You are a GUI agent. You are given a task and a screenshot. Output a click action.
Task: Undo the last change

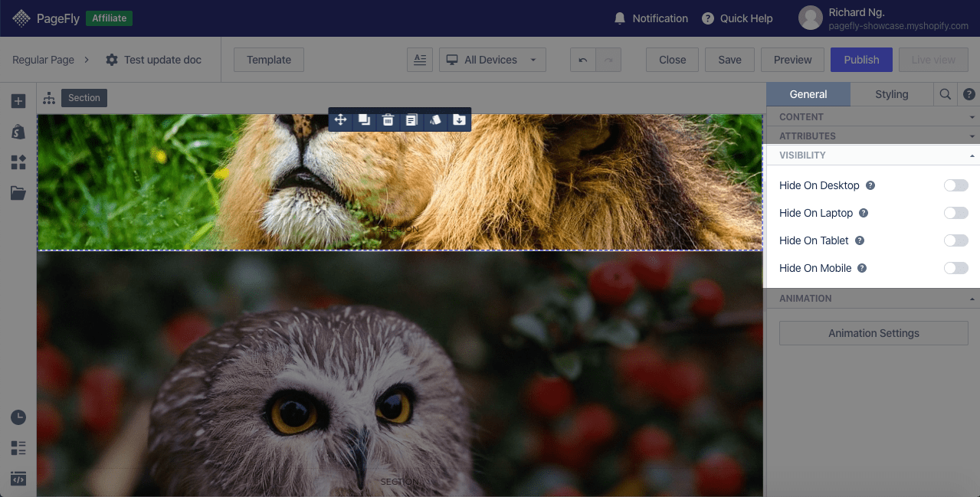582,60
